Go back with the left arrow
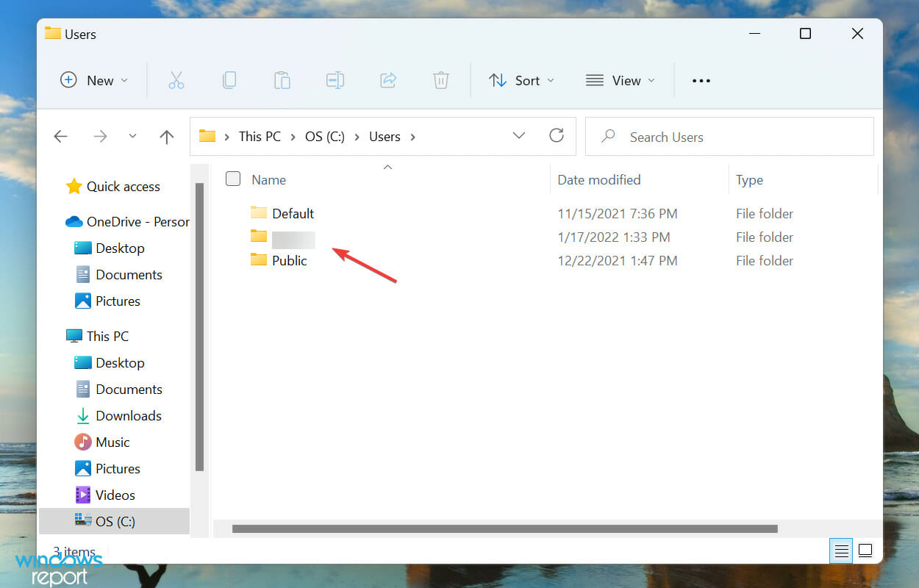Viewport: 919px width, 588px height. (x=61, y=137)
